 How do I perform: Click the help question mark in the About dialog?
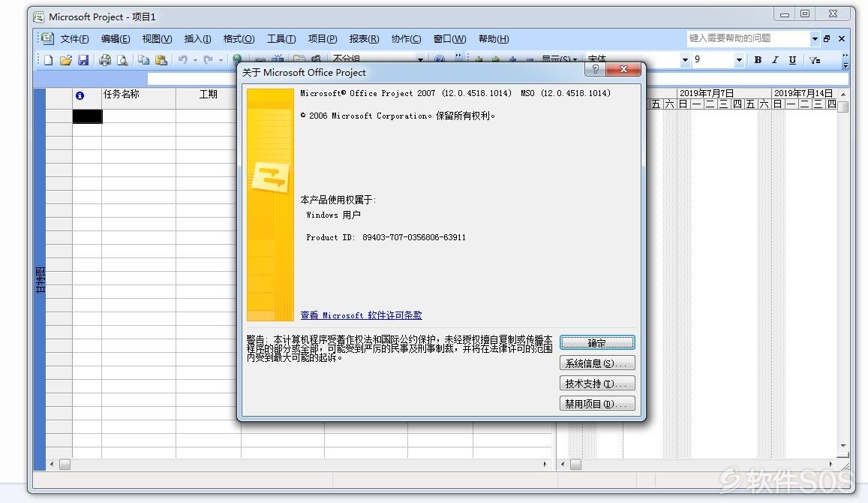pos(595,69)
